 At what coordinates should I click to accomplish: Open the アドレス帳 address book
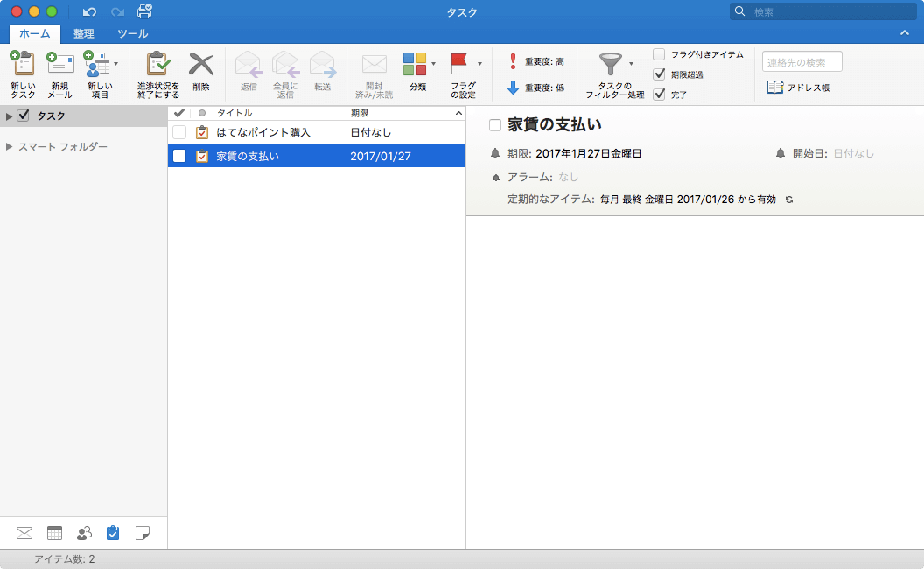pos(798,88)
